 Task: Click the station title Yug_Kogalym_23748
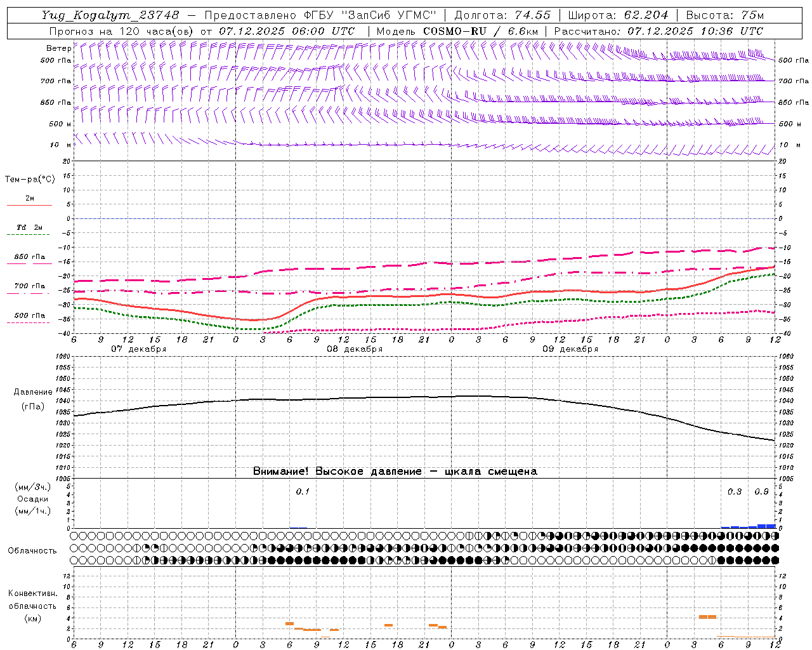(110, 15)
